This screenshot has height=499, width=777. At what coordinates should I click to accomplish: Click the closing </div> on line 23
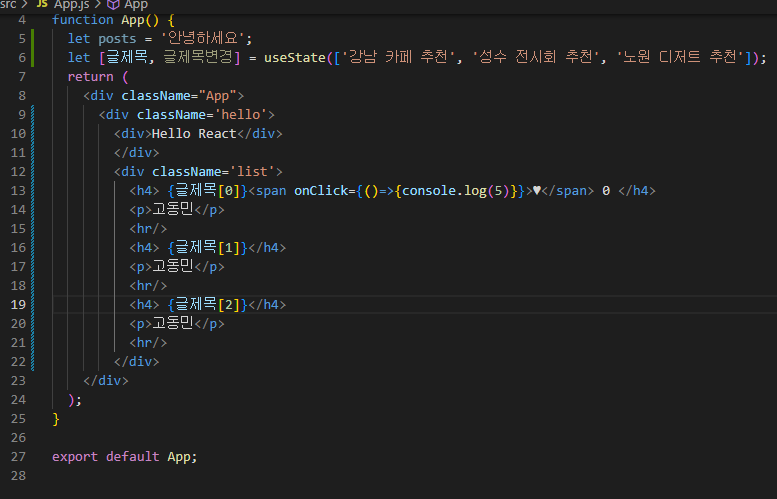click(x=106, y=381)
